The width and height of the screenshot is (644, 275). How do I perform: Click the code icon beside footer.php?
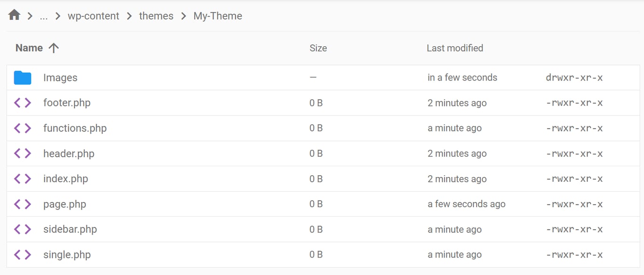[22, 103]
